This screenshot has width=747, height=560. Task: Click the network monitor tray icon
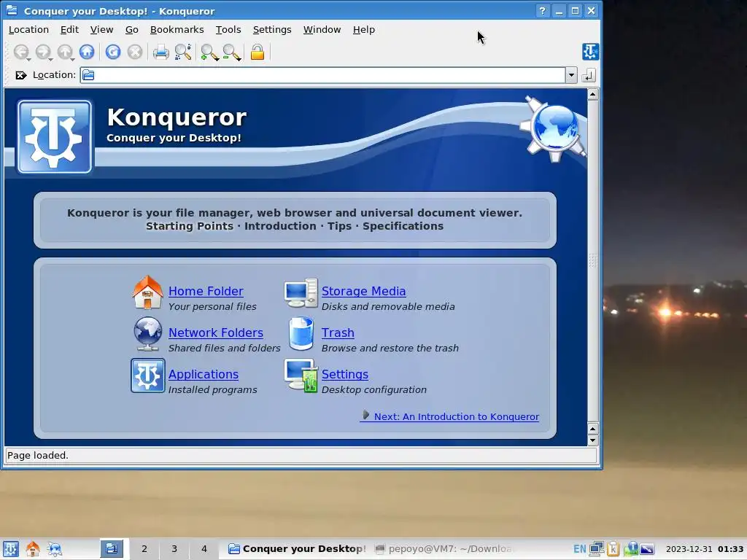click(597, 548)
